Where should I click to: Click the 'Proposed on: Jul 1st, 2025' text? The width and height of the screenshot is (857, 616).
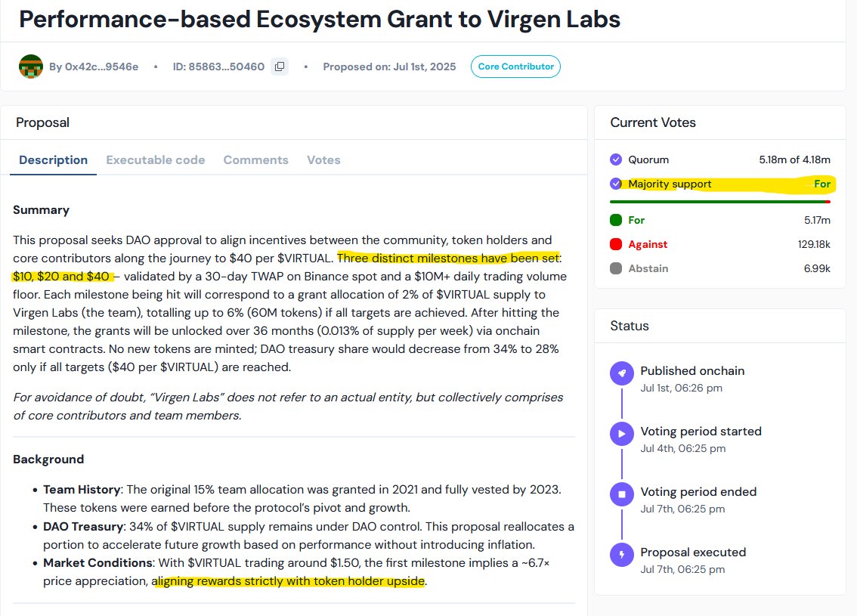coord(389,67)
